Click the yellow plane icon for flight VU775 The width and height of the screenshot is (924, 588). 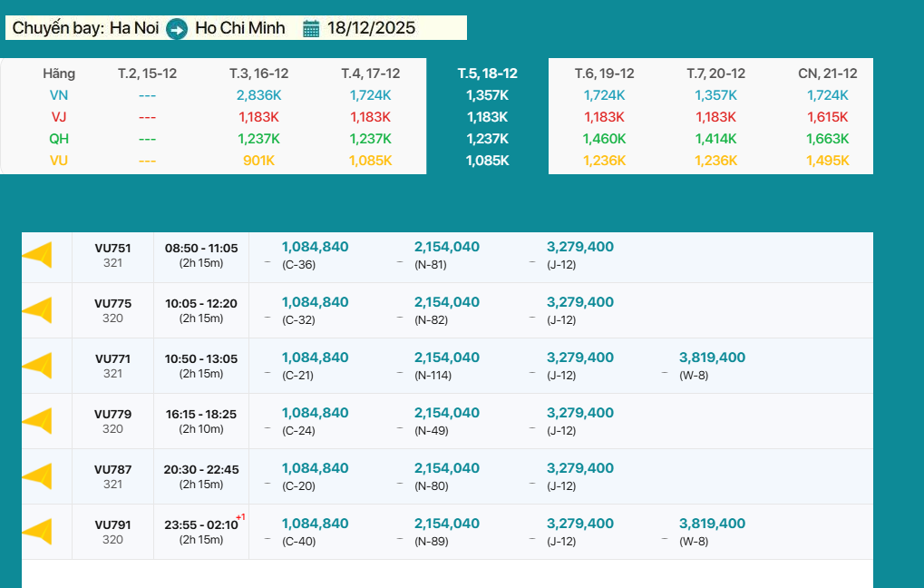[x=37, y=311]
